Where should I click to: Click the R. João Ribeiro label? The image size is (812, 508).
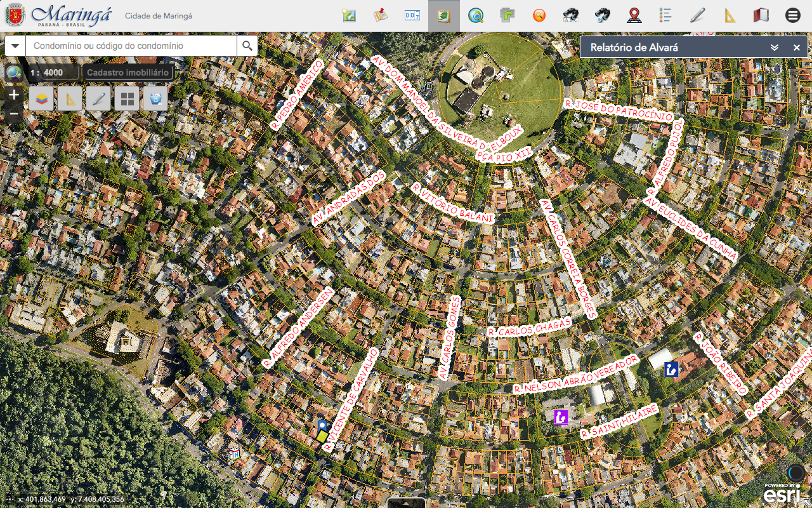(x=721, y=363)
